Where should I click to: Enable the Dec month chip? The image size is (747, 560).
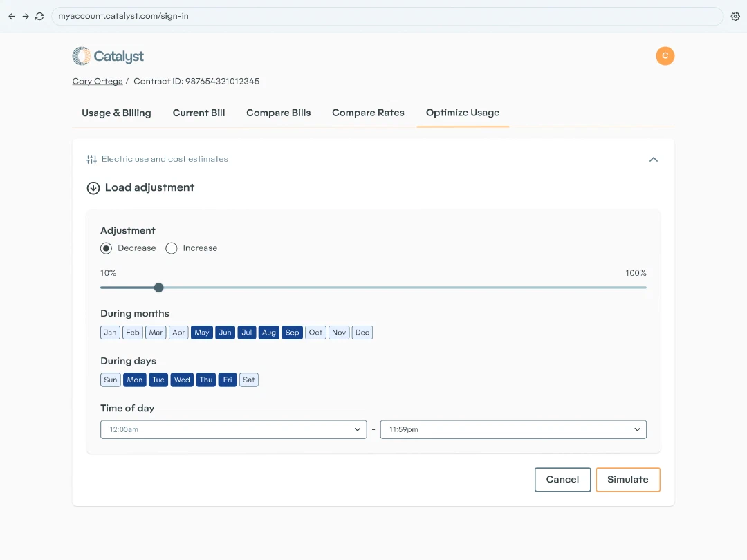click(362, 333)
